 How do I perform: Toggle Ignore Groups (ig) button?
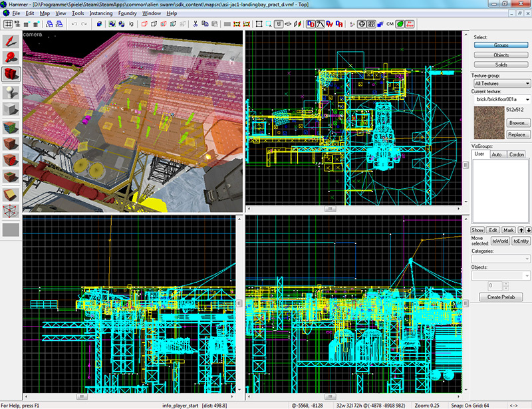(x=131, y=24)
